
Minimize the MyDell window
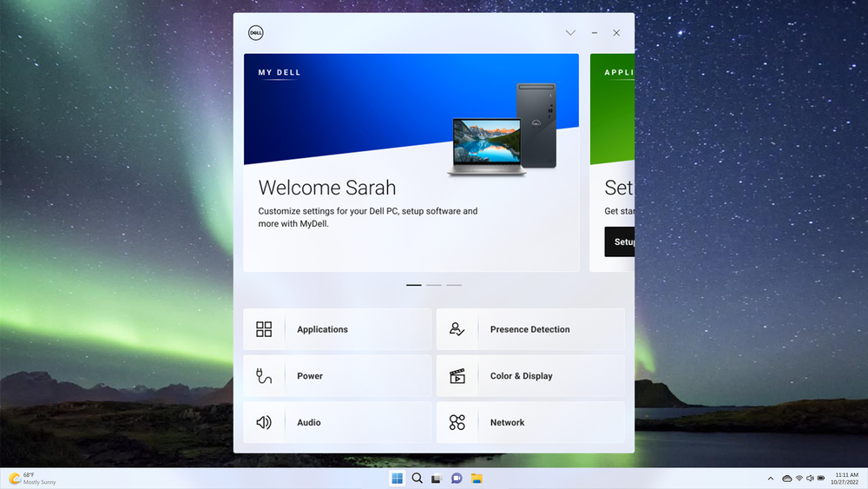click(595, 33)
